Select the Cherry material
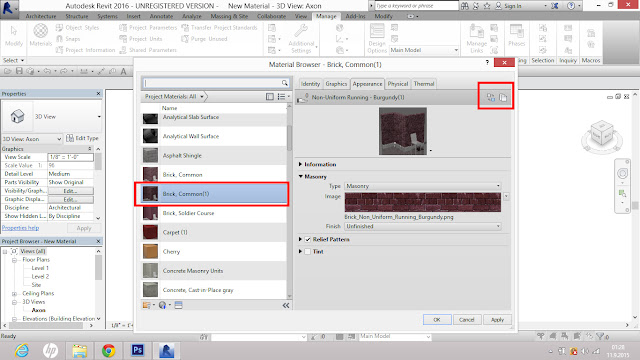The width and height of the screenshot is (640, 360). coord(214,251)
